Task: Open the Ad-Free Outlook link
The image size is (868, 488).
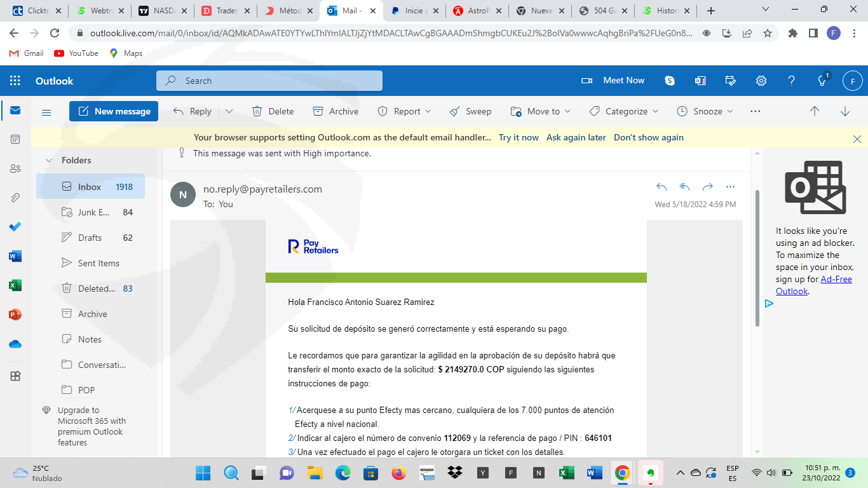Action: 814,285
